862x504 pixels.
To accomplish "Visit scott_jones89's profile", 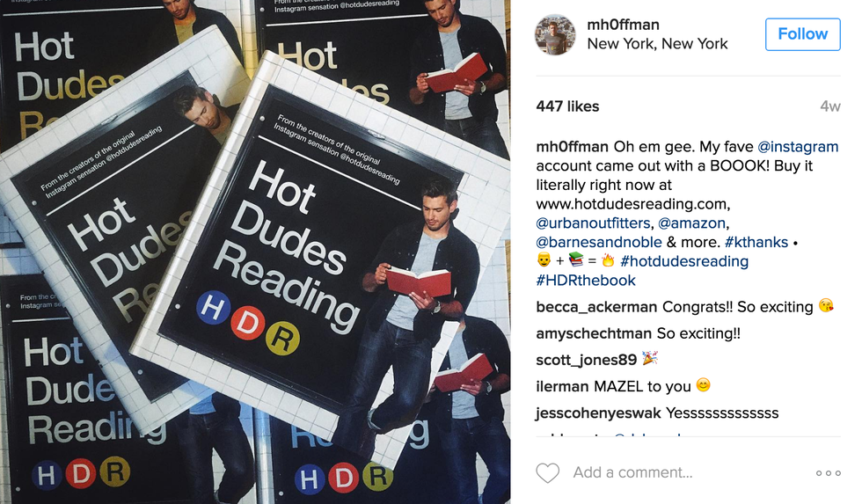I will [x=586, y=360].
